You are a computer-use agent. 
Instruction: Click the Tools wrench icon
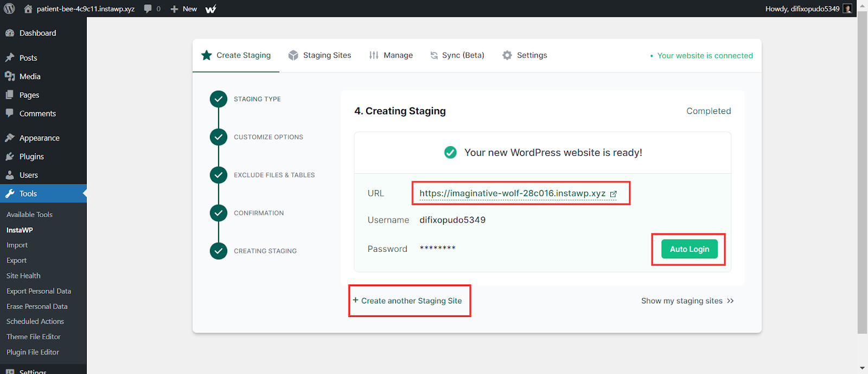pyautogui.click(x=10, y=193)
